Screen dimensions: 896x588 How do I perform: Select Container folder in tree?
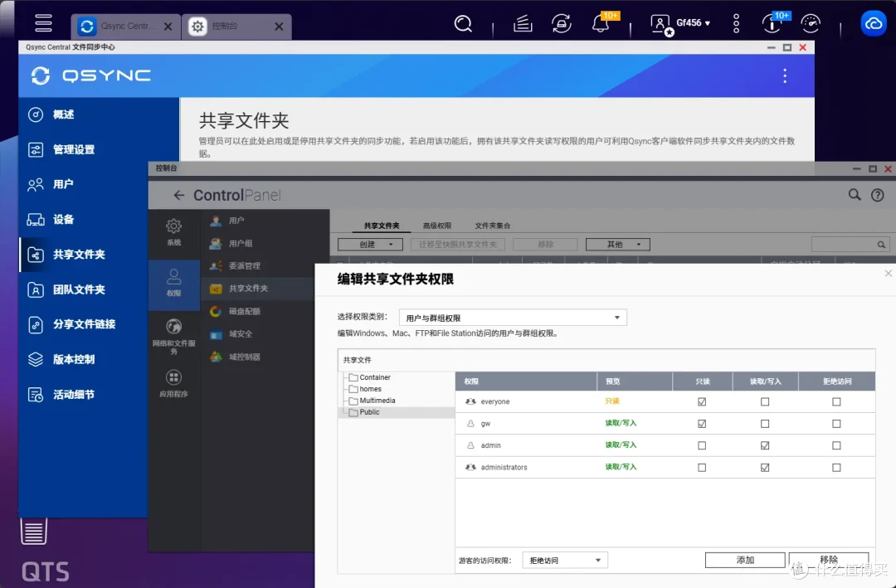[x=374, y=377]
